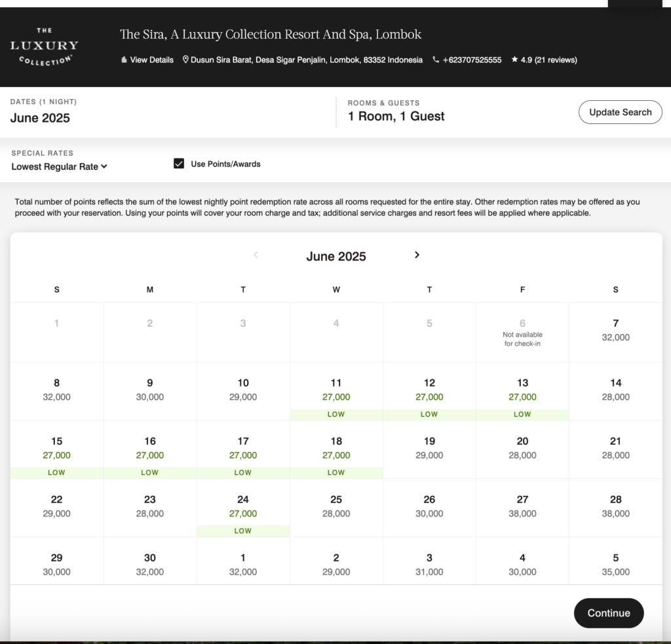The image size is (671, 644).
Task: Open View Details link for hotel
Action: 147,60
